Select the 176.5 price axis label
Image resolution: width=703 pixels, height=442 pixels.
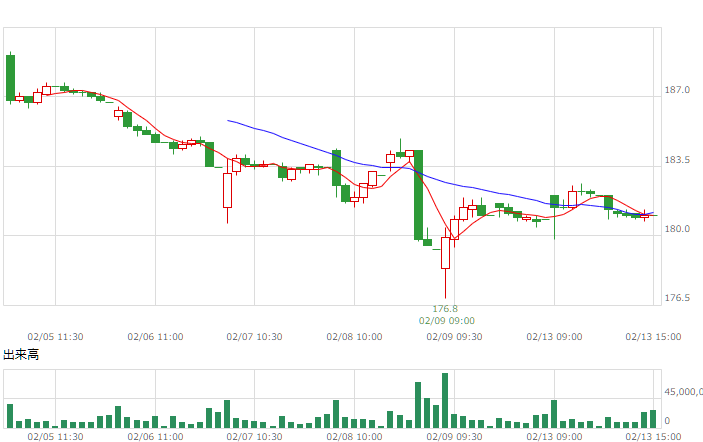coord(677,298)
